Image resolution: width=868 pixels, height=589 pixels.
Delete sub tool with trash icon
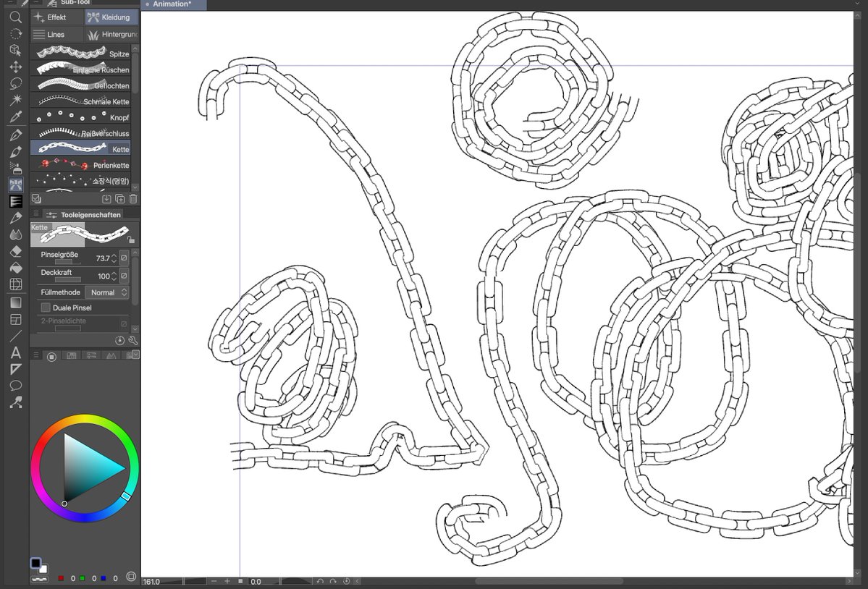pyautogui.click(x=133, y=198)
